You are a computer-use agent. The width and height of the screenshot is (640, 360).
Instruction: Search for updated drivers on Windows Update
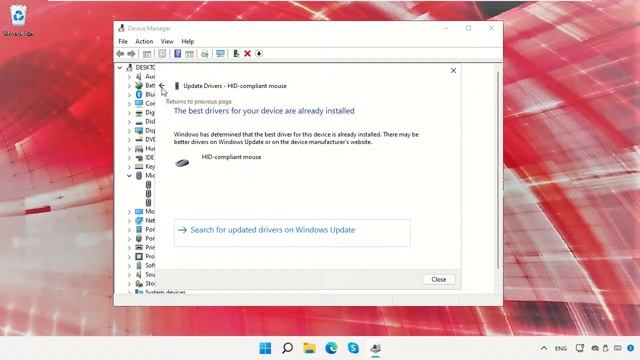coord(292,233)
